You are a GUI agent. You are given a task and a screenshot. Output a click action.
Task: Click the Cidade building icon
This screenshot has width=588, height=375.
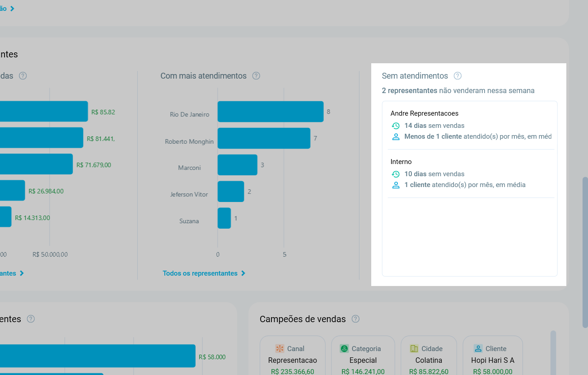click(414, 348)
